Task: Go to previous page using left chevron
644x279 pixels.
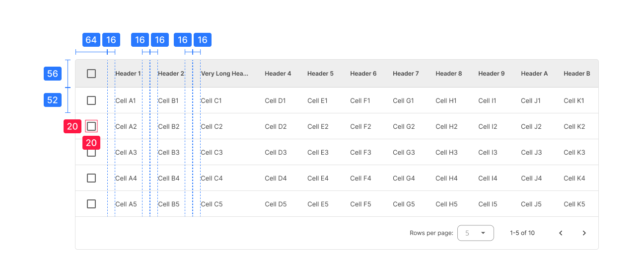Action: [561, 233]
